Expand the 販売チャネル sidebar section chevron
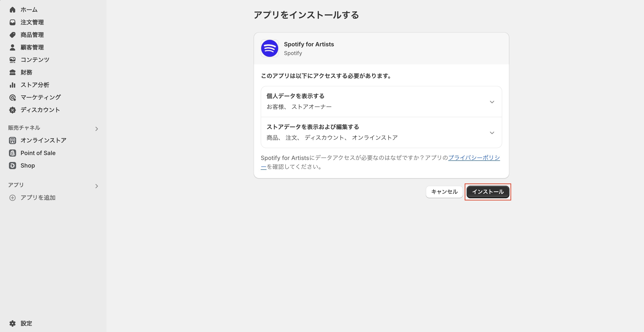 pyautogui.click(x=97, y=129)
